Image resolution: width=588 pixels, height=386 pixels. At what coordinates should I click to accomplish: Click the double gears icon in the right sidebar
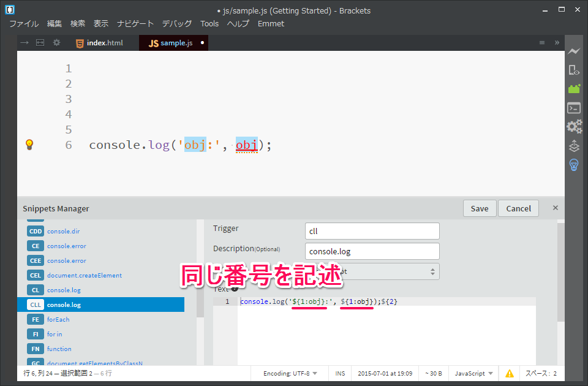pos(574,127)
